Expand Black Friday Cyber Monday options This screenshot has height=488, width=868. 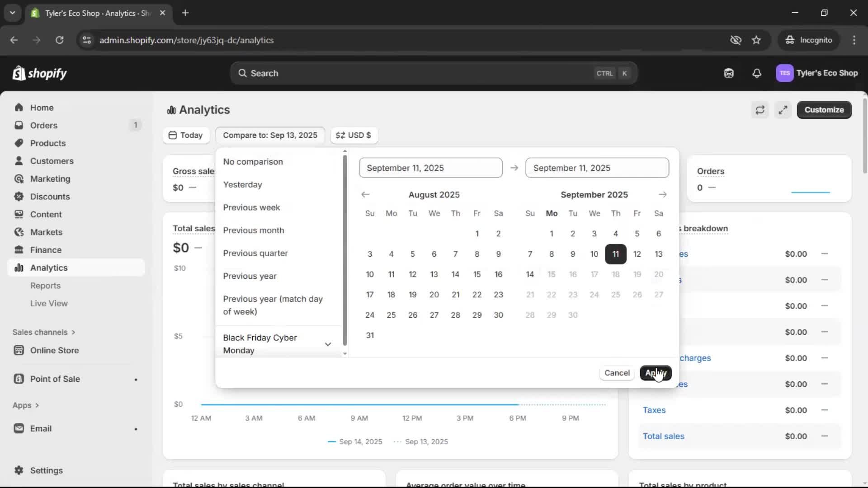(x=328, y=344)
